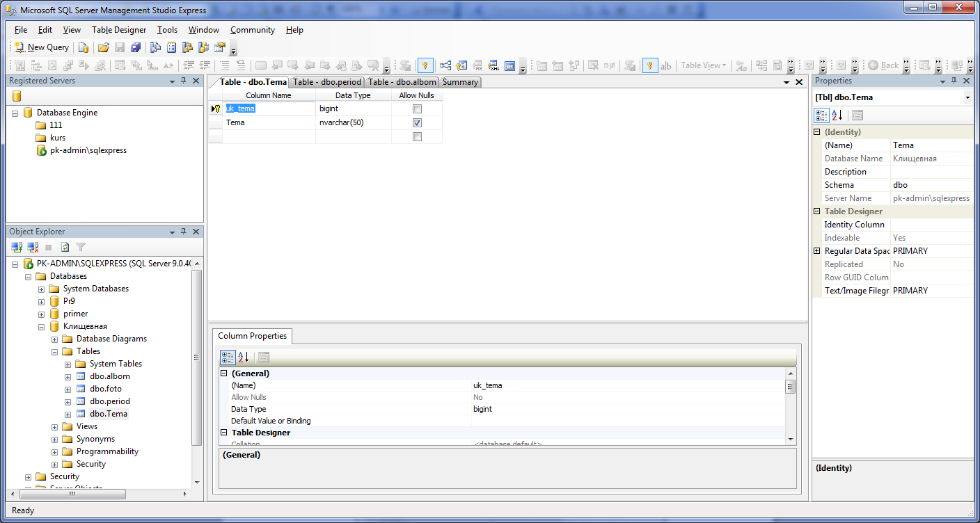The width and height of the screenshot is (980, 523).
Task: Open the Tools menu
Action: [x=167, y=30]
